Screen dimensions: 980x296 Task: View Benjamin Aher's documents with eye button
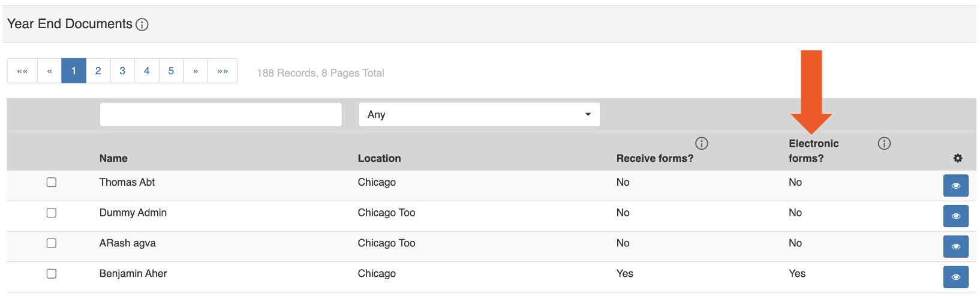click(x=955, y=277)
